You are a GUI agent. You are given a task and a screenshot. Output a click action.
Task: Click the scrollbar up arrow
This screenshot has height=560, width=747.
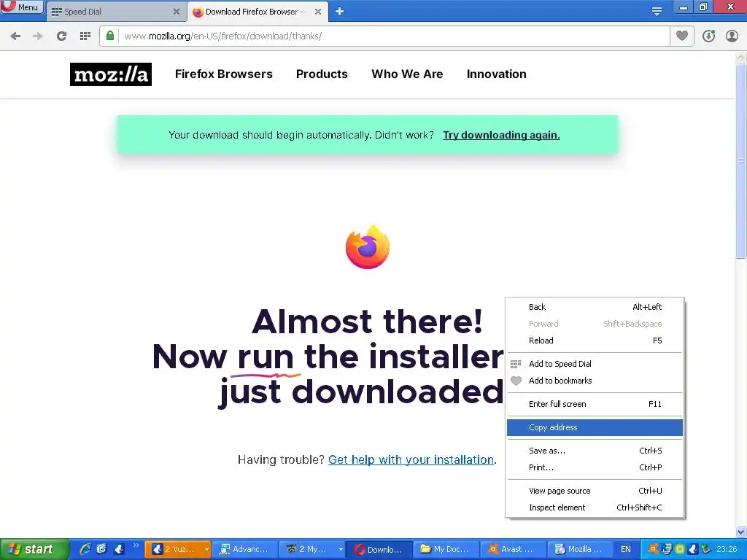pos(741,58)
